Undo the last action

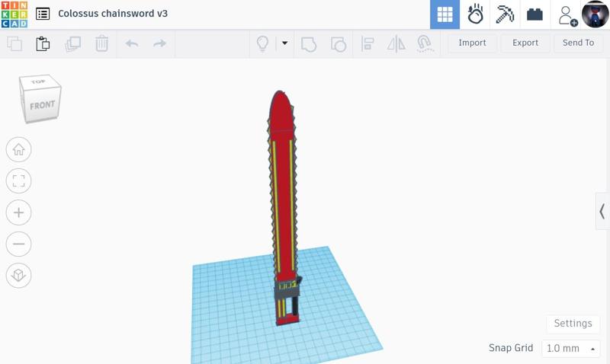[x=132, y=43]
